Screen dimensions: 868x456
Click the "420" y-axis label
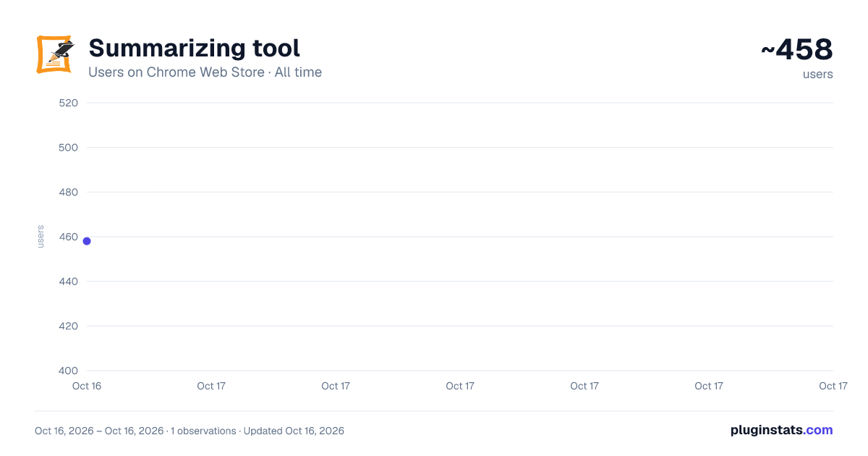68,326
